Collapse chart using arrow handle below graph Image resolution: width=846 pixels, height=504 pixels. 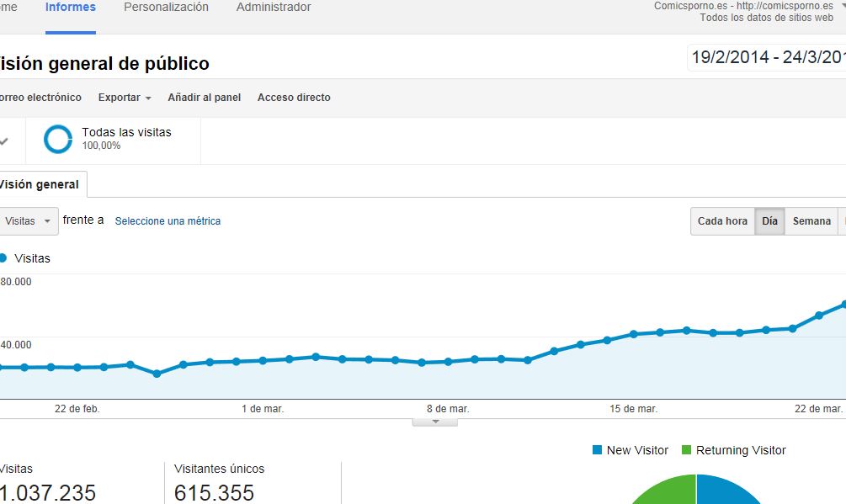click(435, 422)
